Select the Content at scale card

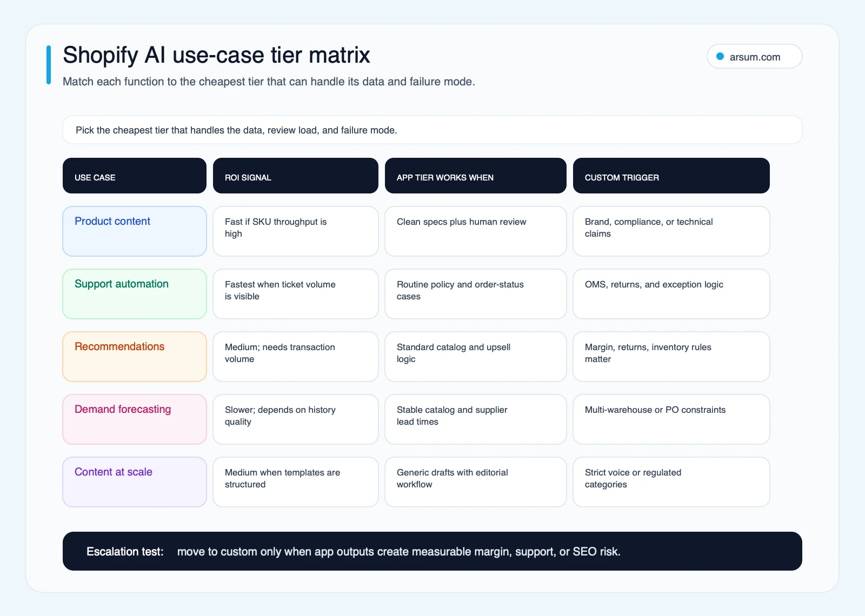pos(135,482)
